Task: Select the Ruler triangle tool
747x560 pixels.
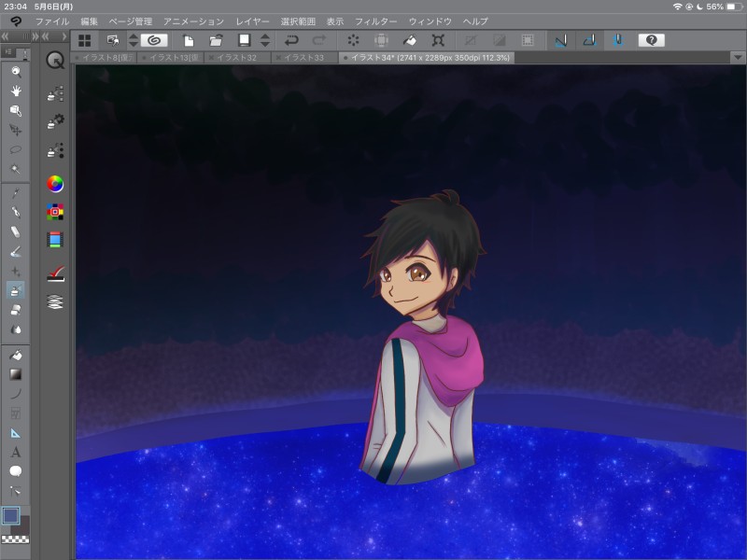Action: tap(16, 433)
